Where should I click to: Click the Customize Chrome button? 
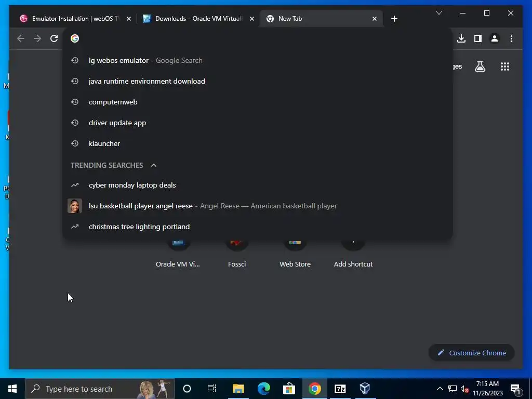point(472,353)
